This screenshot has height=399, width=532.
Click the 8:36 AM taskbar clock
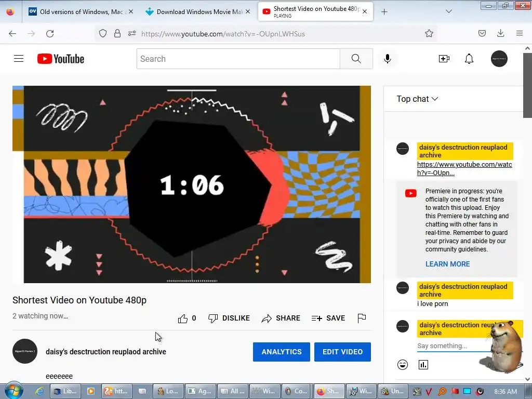tap(505, 392)
